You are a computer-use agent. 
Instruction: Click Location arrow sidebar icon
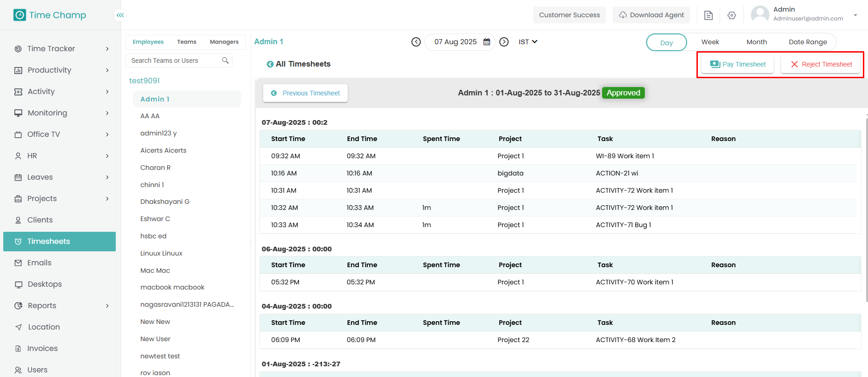[19, 327]
